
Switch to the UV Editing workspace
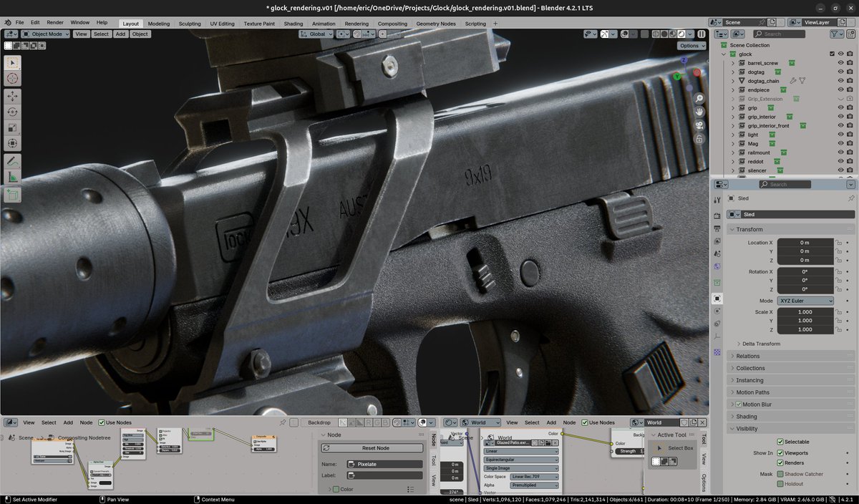222,24
